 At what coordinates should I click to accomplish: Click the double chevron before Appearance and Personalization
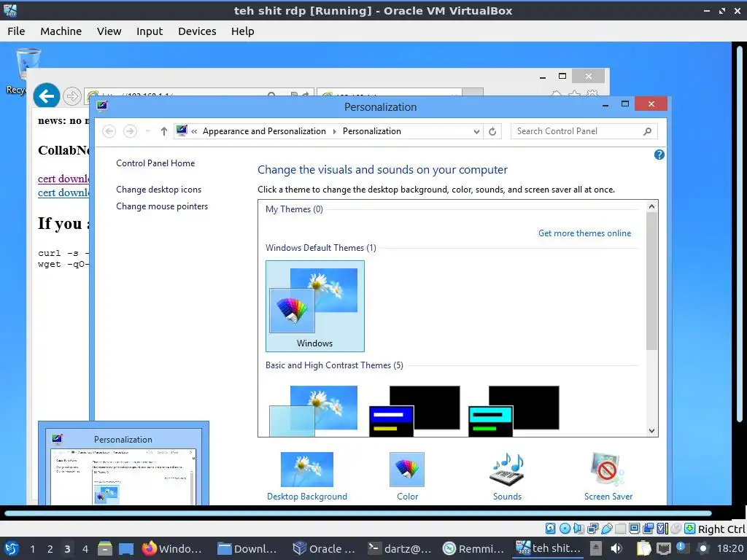coord(194,131)
